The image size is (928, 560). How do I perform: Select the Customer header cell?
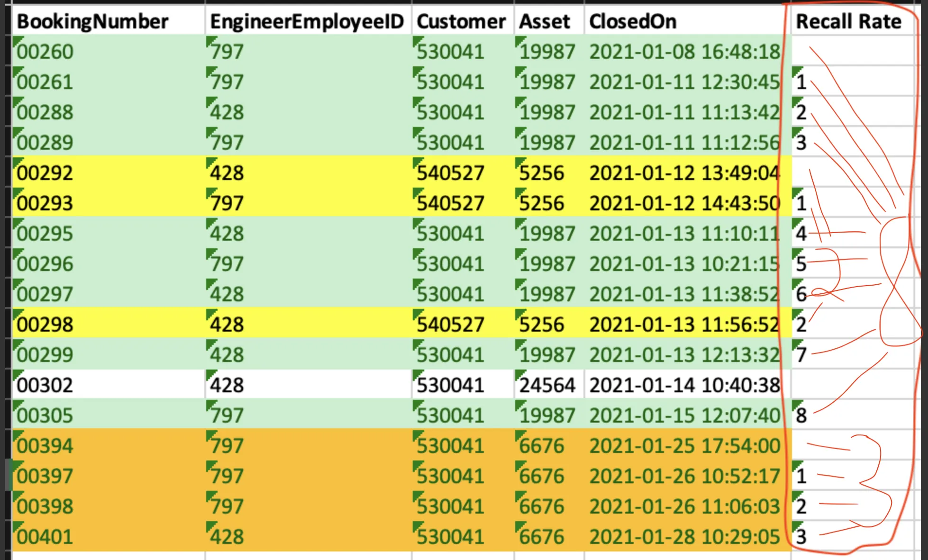461,21
